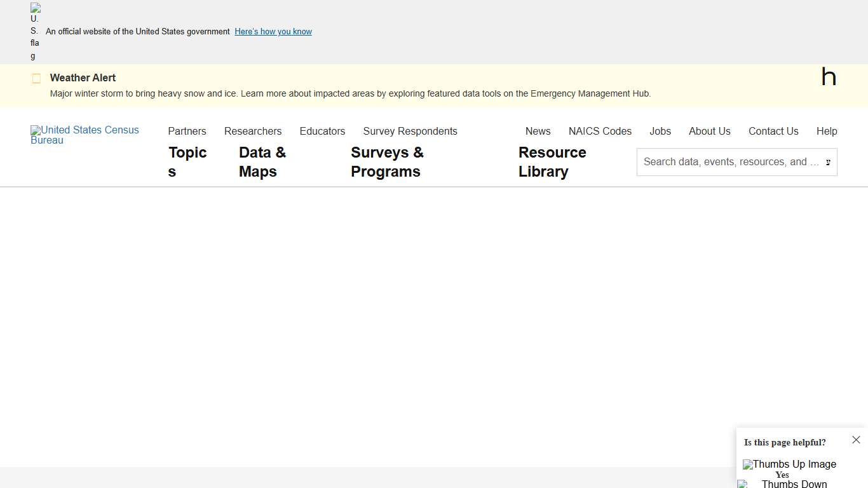This screenshot has width=868, height=488.
Task: Expand the Data & Maps menu
Action: 262,161
